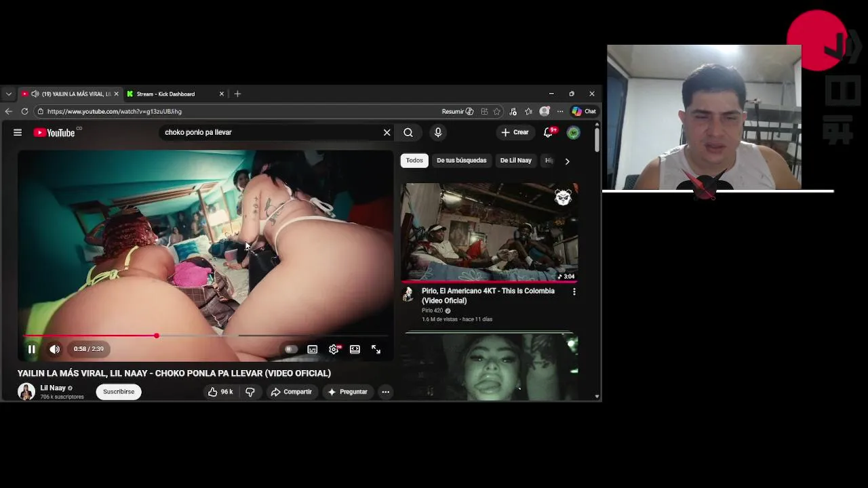868x488 pixels.
Task: Pause the YouTube video
Action: (x=31, y=349)
